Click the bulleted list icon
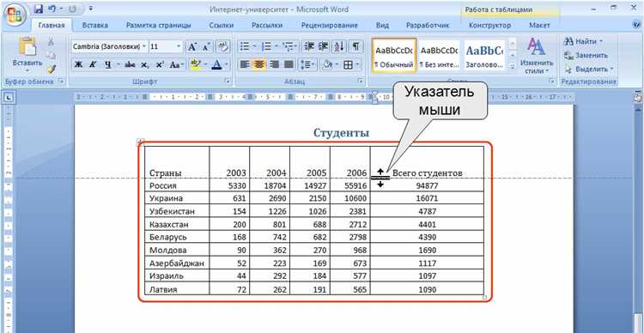The width and height of the screenshot is (644, 333). click(x=246, y=47)
